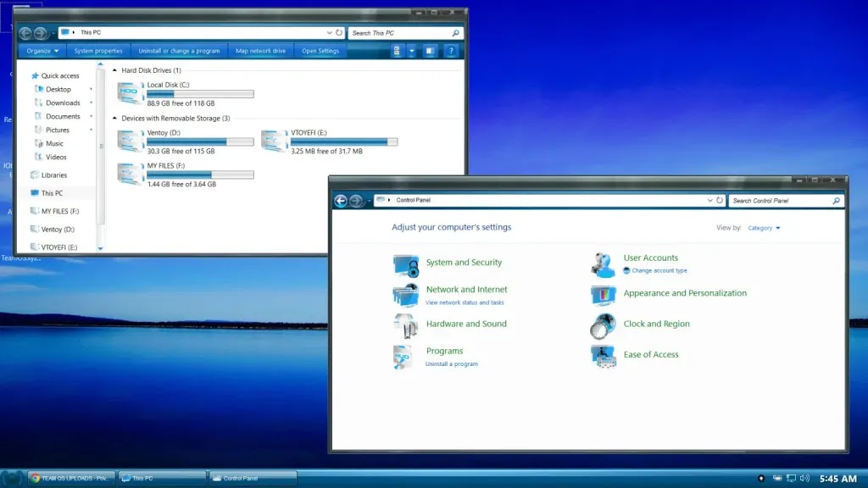
Task: Open Change account type link
Action: point(659,270)
